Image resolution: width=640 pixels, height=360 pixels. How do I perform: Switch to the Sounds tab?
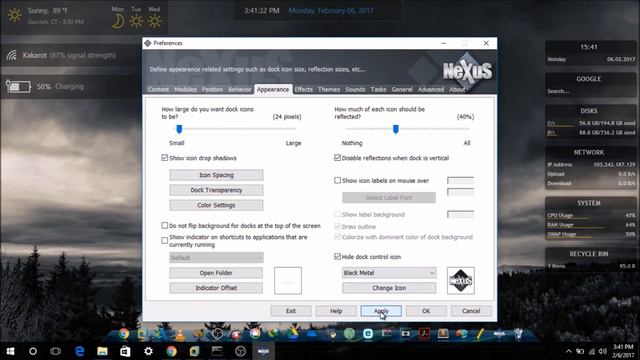(x=355, y=89)
